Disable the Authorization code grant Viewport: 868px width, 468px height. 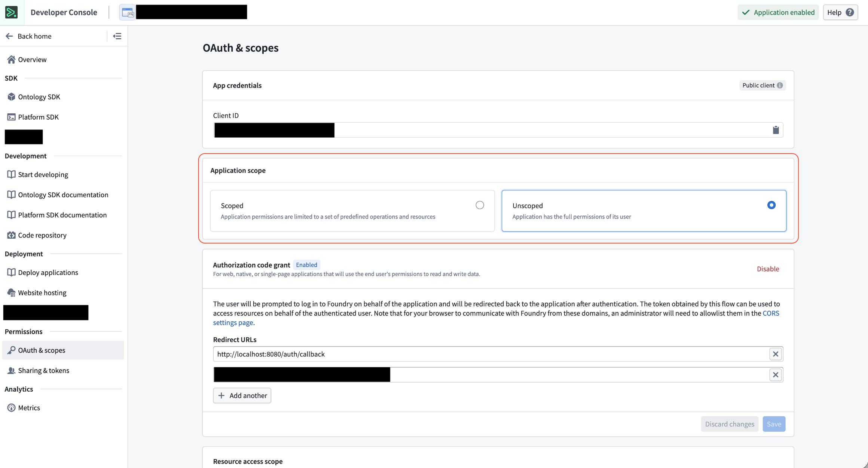[768, 269]
